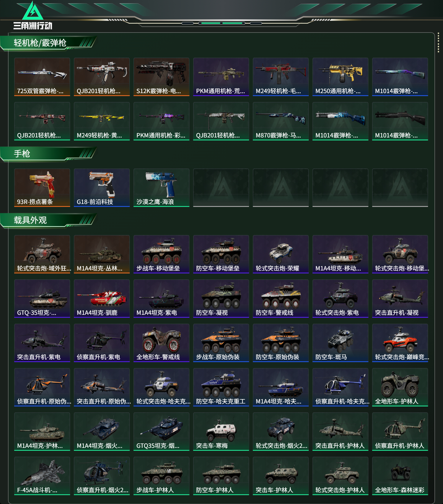This screenshot has height=504, width=443.
Task: Select the 防空车-斑马 vehicle skin
Action: (x=341, y=343)
